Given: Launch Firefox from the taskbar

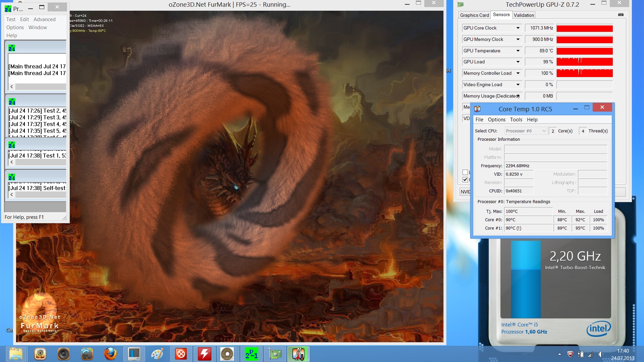Looking at the screenshot, I should point(110,354).
